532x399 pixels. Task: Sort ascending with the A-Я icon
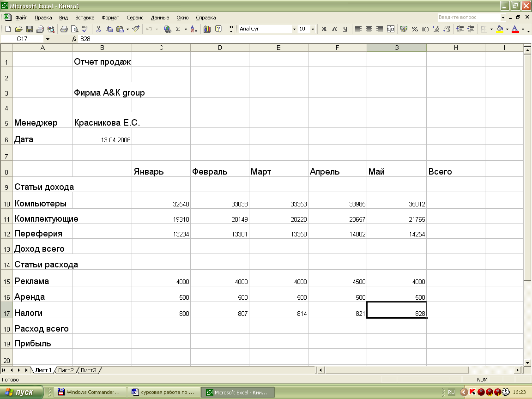coord(194,29)
